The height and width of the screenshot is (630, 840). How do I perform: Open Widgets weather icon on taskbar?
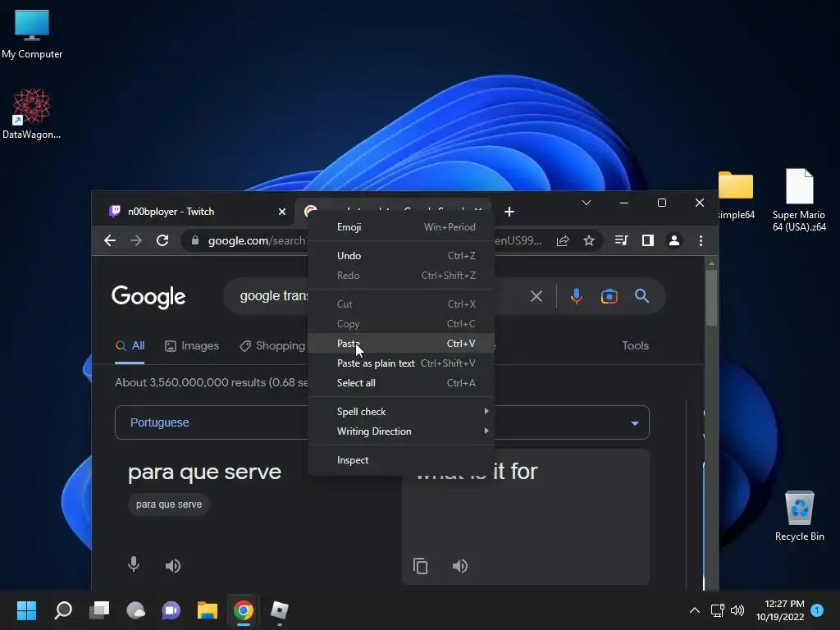135,610
